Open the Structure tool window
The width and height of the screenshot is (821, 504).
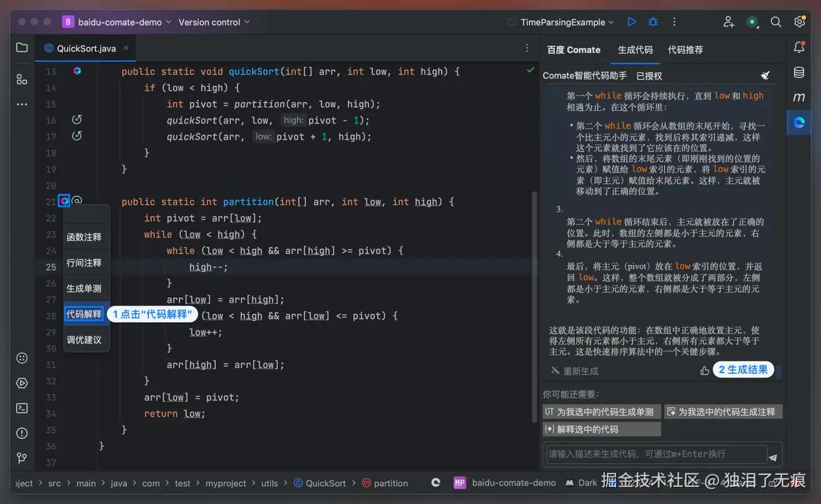(22, 79)
